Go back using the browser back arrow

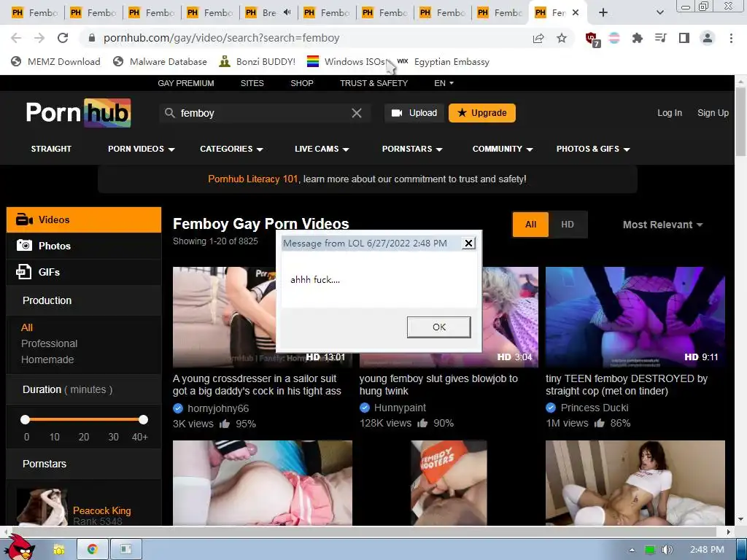click(16, 38)
